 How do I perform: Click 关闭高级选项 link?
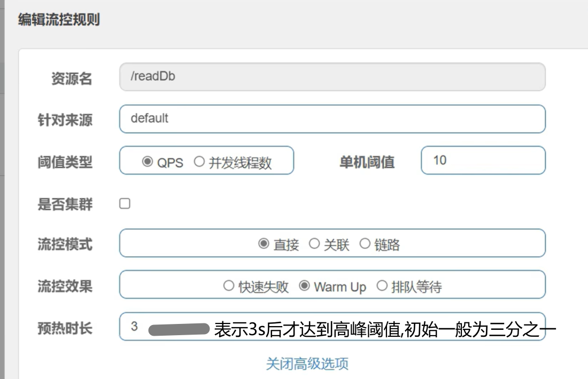click(x=307, y=363)
